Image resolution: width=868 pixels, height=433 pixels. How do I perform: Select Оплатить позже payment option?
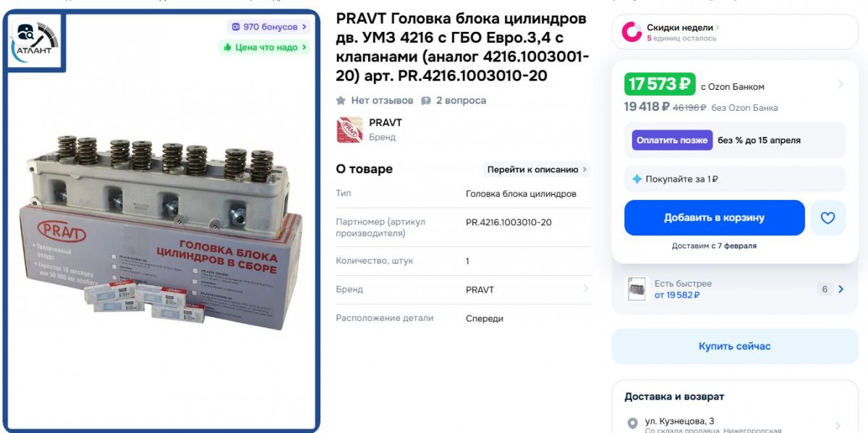(x=672, y=140)
